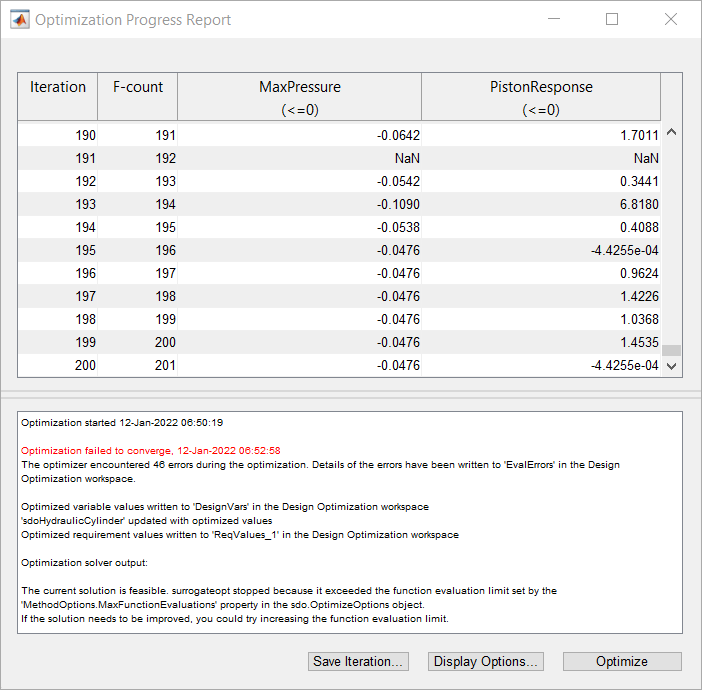
Task: Minimize the Optimization Progress Report window
Action: tap(554, 19)
